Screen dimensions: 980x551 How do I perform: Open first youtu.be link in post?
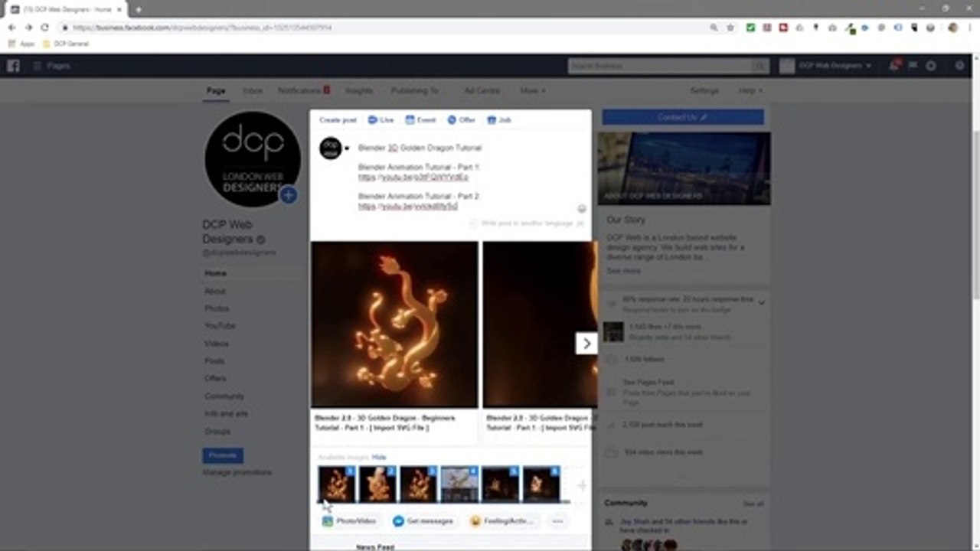(413, 177)
